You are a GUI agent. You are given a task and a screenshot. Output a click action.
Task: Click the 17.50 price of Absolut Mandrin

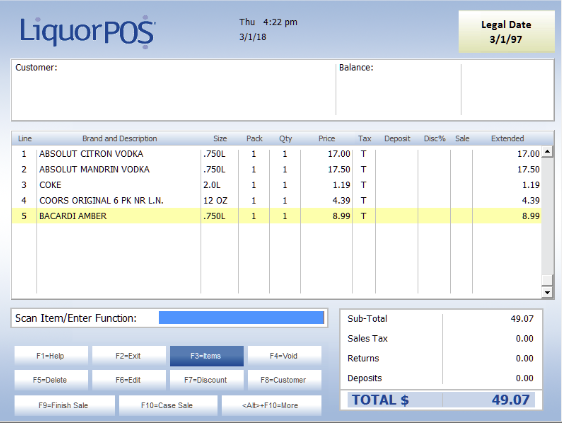(339, 169)
